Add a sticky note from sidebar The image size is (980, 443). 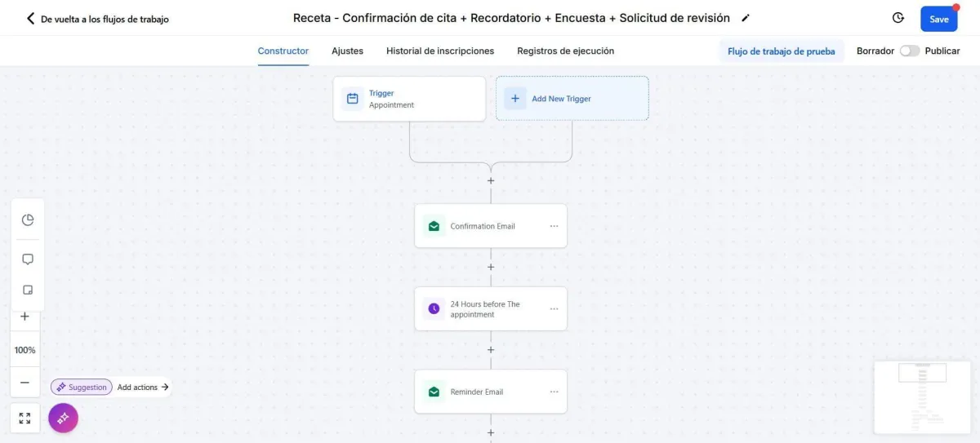coord(27,290)
